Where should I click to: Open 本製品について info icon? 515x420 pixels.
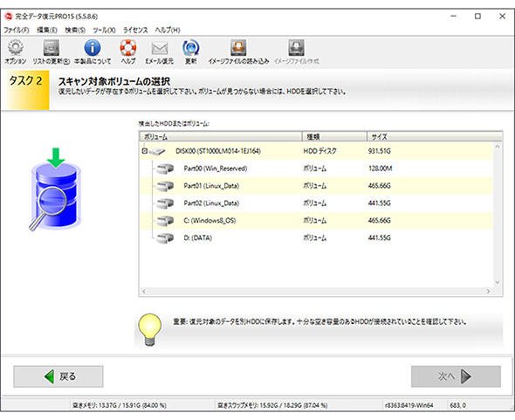[93, 48]
